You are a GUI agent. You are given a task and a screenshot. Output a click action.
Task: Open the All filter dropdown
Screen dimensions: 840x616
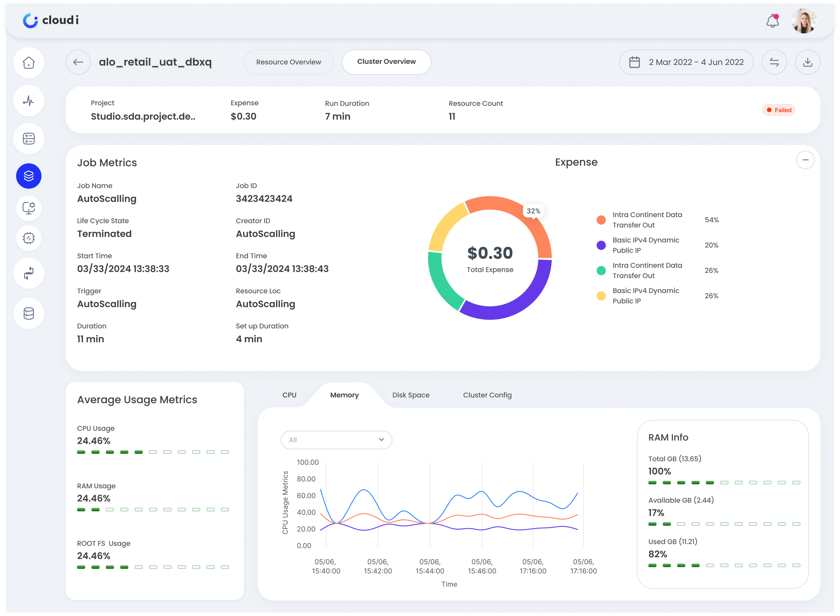[336, 440]
